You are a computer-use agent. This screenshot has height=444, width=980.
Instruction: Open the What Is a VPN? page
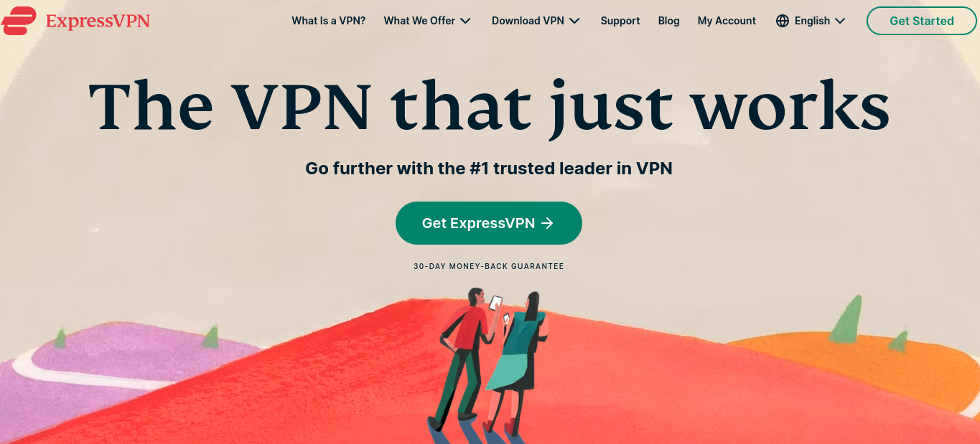tap(328, 21)
